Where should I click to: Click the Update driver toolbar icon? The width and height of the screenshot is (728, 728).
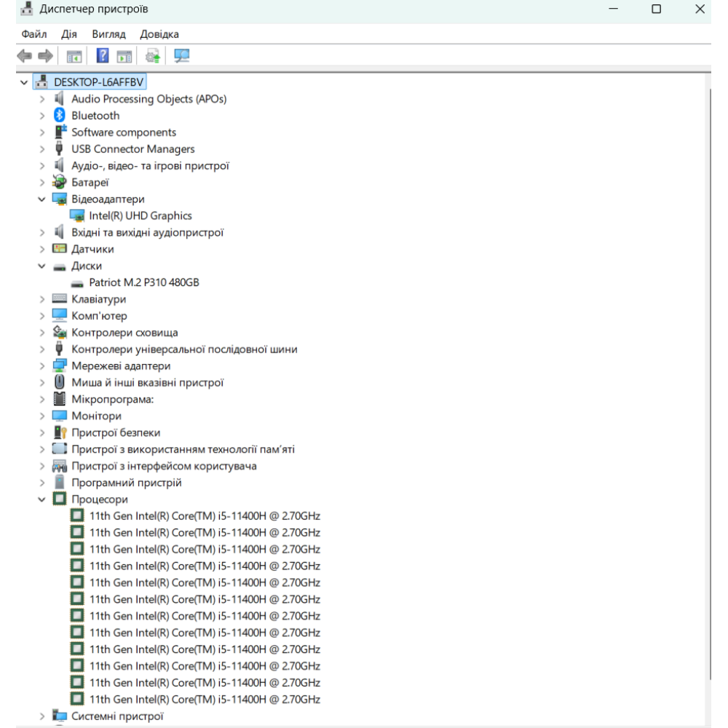(x=153, y=55)
